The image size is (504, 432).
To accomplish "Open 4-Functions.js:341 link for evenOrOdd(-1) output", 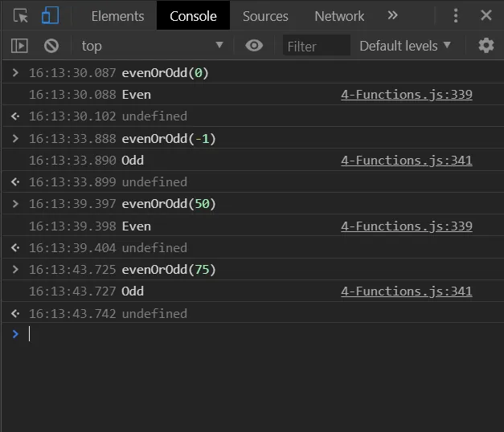I will 407,161.
